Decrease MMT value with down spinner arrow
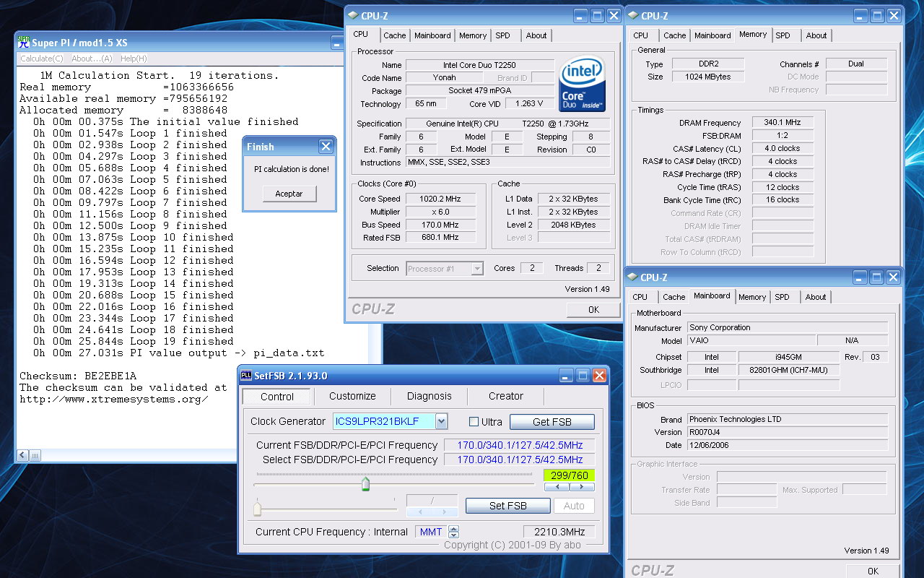Screen dimensions: 924x578 (453, 535)
